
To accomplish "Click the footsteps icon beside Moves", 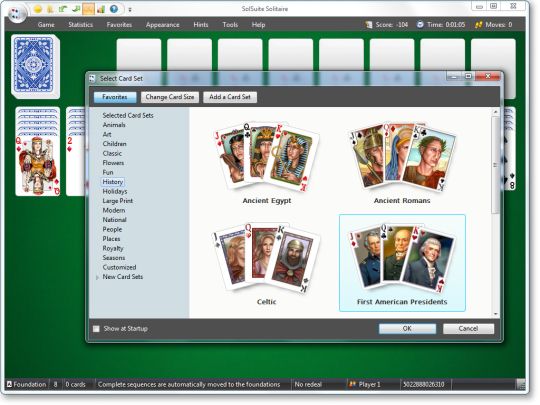I will point(478,24).
